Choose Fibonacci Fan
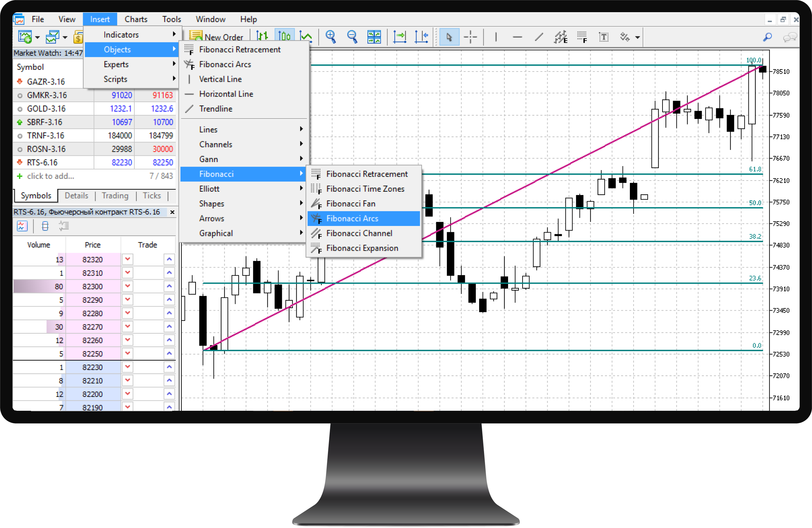The width and height of the screenshot is (812, 528). coord(364,204)
